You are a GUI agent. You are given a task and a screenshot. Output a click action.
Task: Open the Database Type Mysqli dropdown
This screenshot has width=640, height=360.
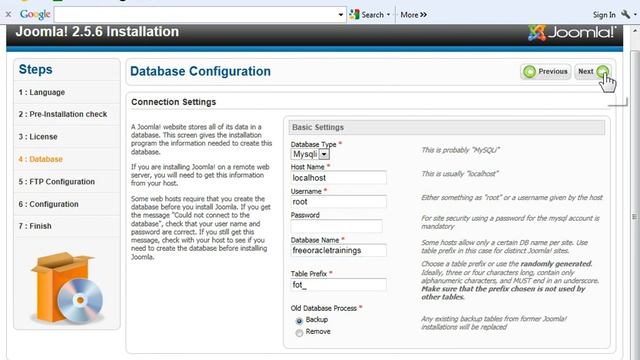point(310,154)
